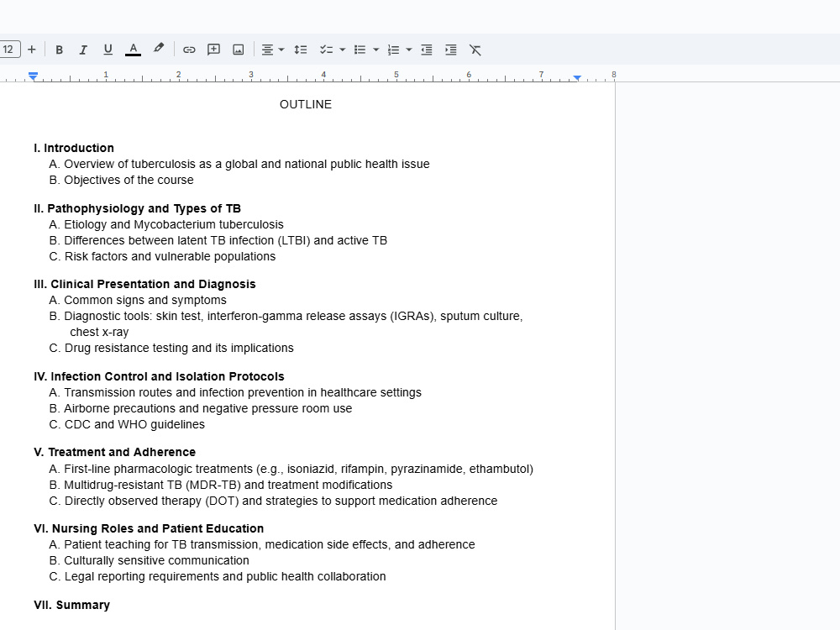The height and width of the screenshot is (630, 840).
Task: Open line and paragraph spacing
Action: point(301,50)
